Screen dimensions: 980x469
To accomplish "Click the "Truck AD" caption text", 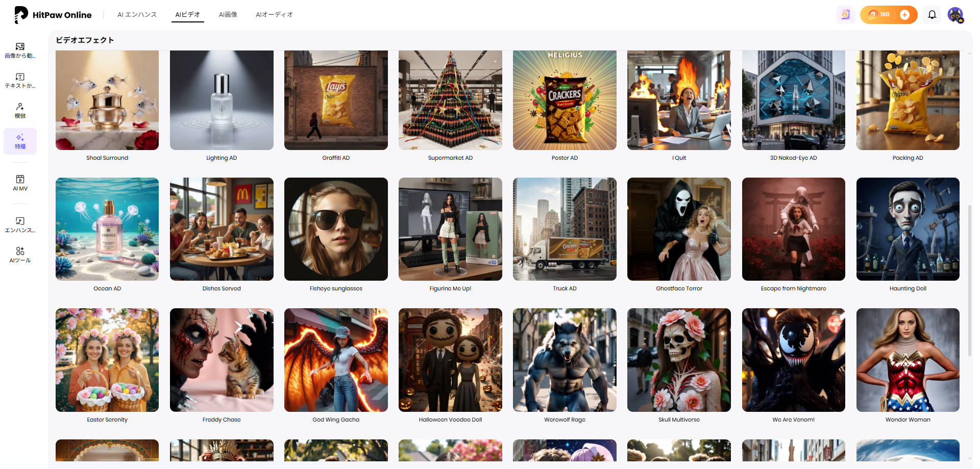I will click(x=565, y=288).
